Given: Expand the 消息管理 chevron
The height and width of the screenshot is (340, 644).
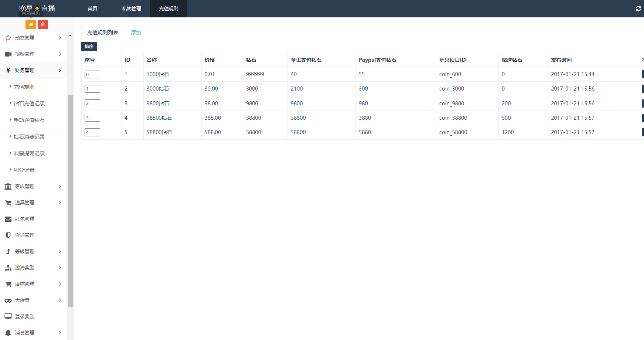Looking at the screenshot, I should coord(60,333).
